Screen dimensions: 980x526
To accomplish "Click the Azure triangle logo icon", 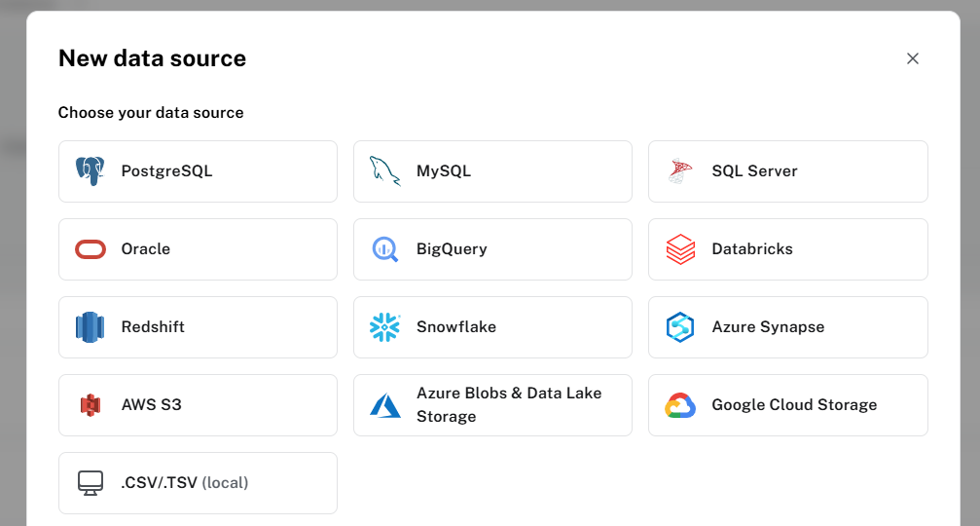I will coord(385,405).
